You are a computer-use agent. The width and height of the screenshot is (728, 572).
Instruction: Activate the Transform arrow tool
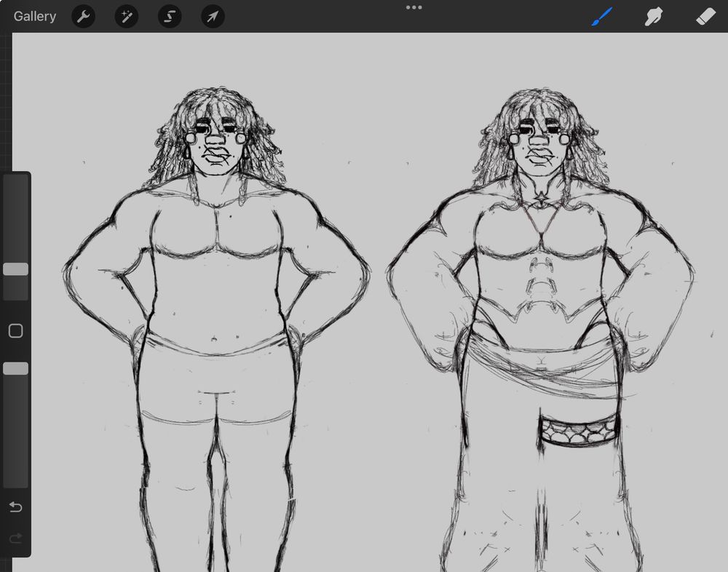coord(212,16)
